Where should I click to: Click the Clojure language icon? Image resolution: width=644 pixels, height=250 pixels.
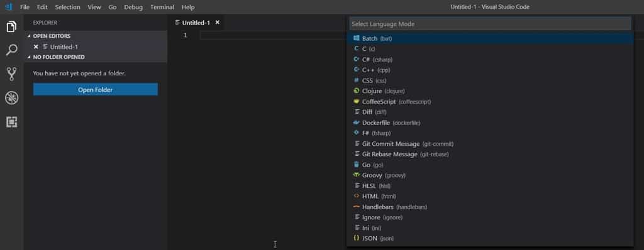pyautogui.click(x=356, y=90)
